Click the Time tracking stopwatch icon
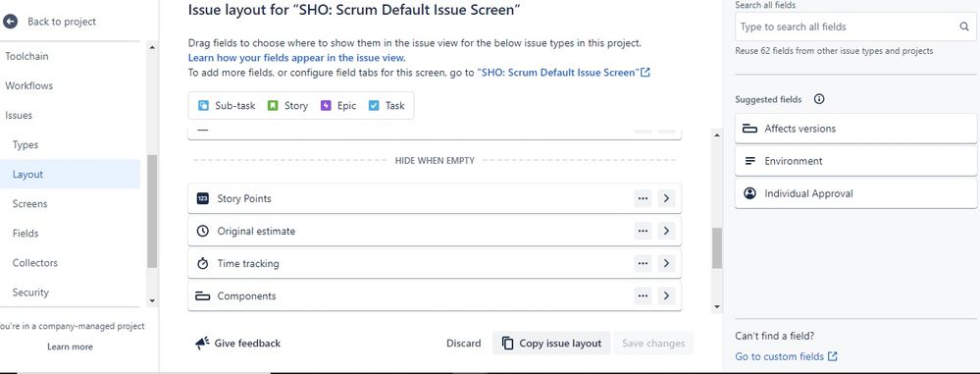 click(x=202, y=263)
